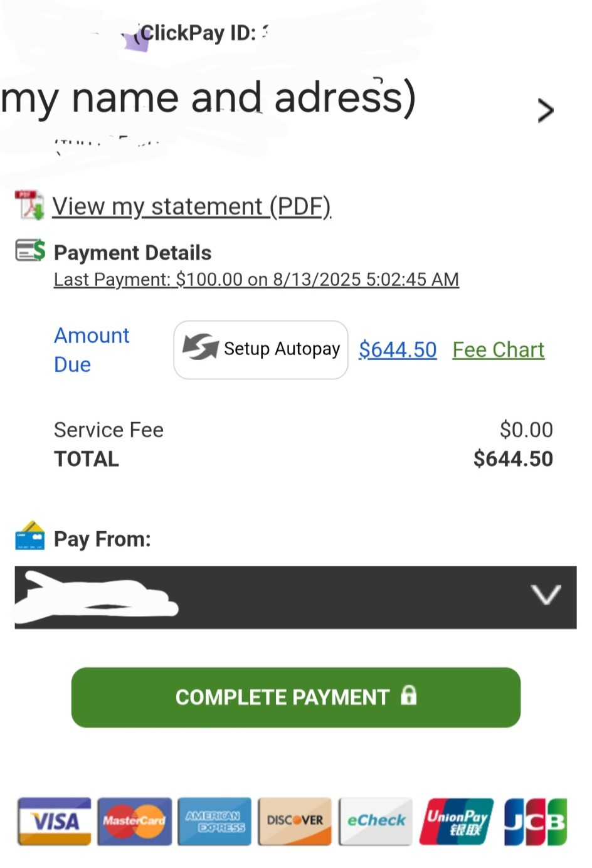Click the $644.50 amount due link
The height and width of the screenshot is (868, 592).
pos(398,349)
